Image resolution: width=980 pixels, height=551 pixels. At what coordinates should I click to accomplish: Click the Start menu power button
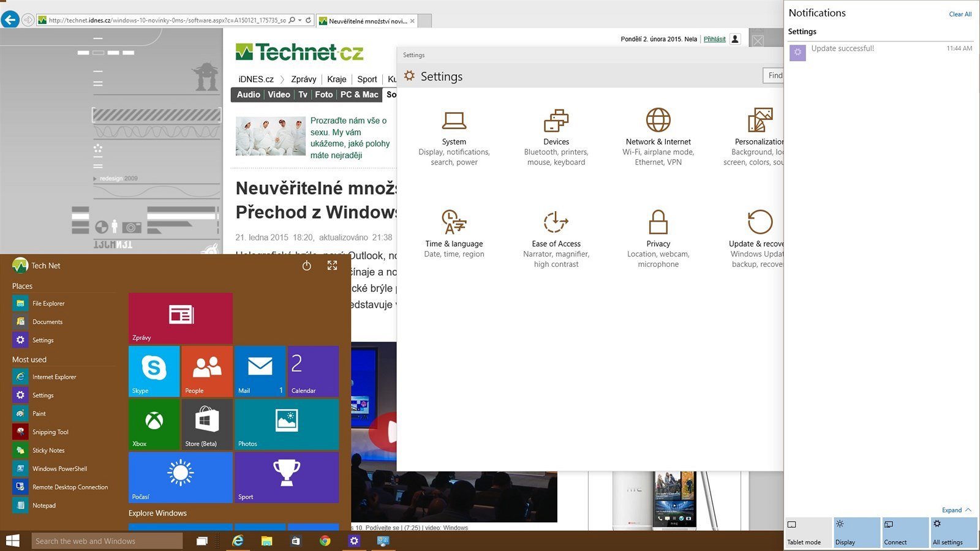[x=307, y=266]
